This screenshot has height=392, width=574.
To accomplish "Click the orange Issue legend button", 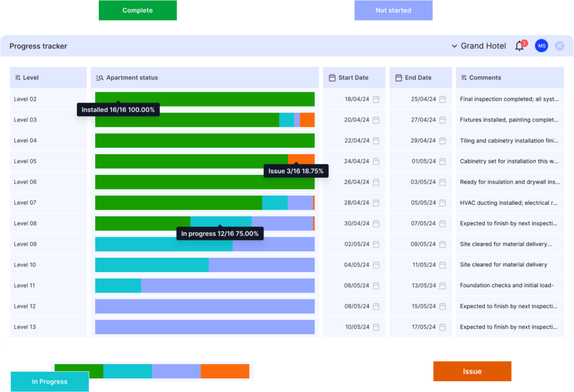I will (x=472, y=371).
